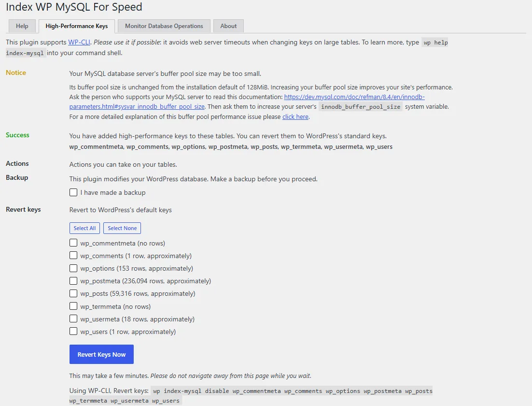Open the 'click here' explanation link
532x406 pixels.
point(295,116)
